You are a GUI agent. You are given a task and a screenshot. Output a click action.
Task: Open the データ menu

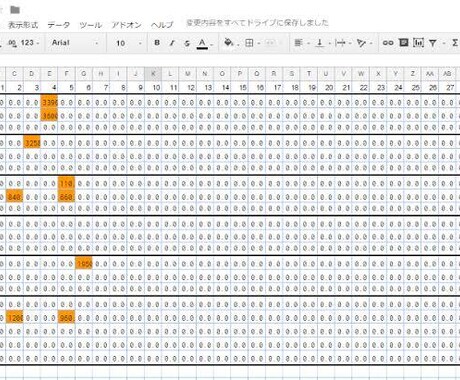[59, 25]
